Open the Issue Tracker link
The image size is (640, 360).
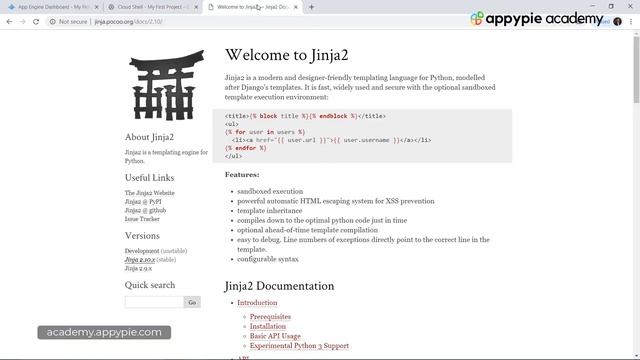(x=142, y=219)
